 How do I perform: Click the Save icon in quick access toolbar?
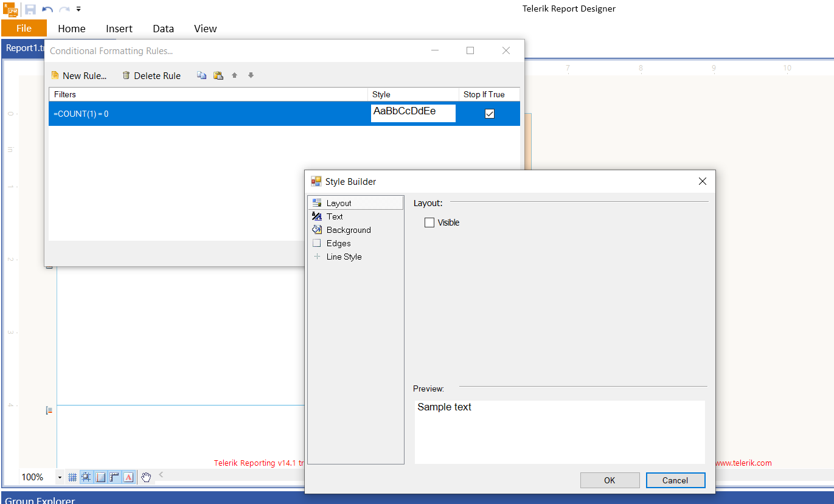30,9
